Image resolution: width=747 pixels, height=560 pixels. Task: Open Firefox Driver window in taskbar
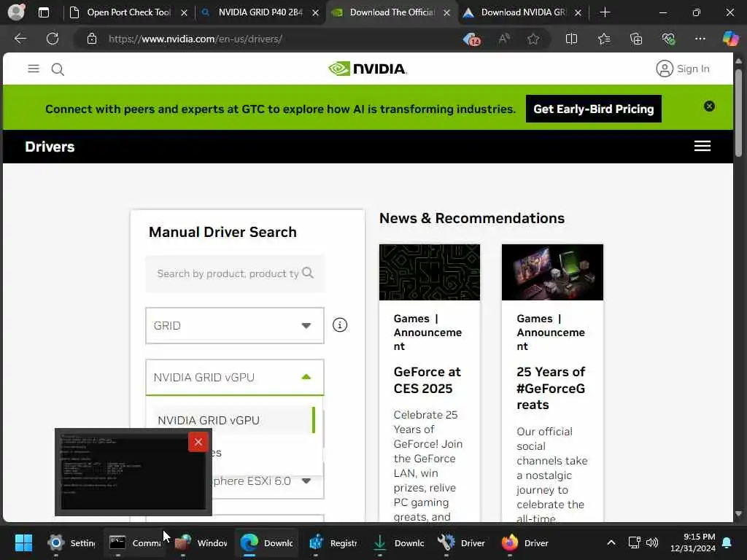[x=525, y=542]
